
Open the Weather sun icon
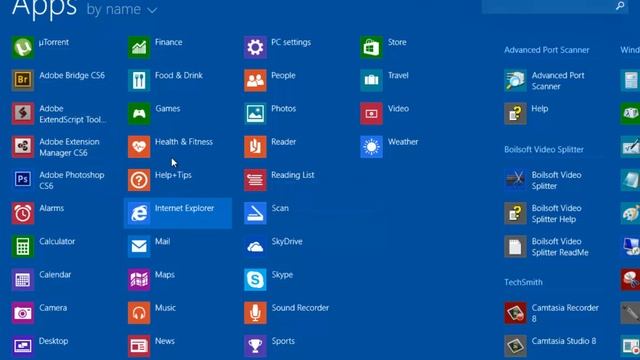pos(371,147)
